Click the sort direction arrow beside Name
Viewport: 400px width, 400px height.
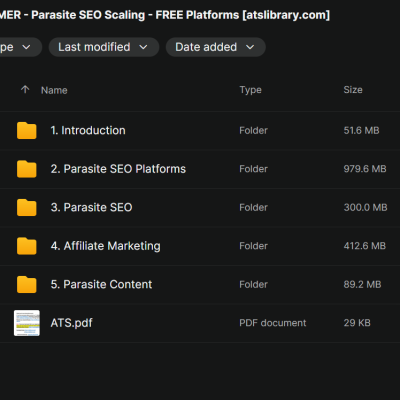[25, 89]
